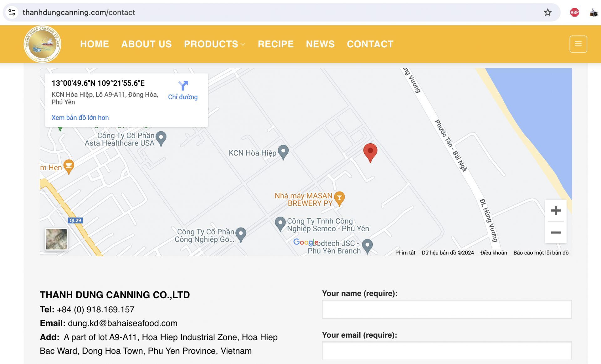Bookmark this page with star icon
The width and height of the screenshot is (601, 364).
pos(547,13)
